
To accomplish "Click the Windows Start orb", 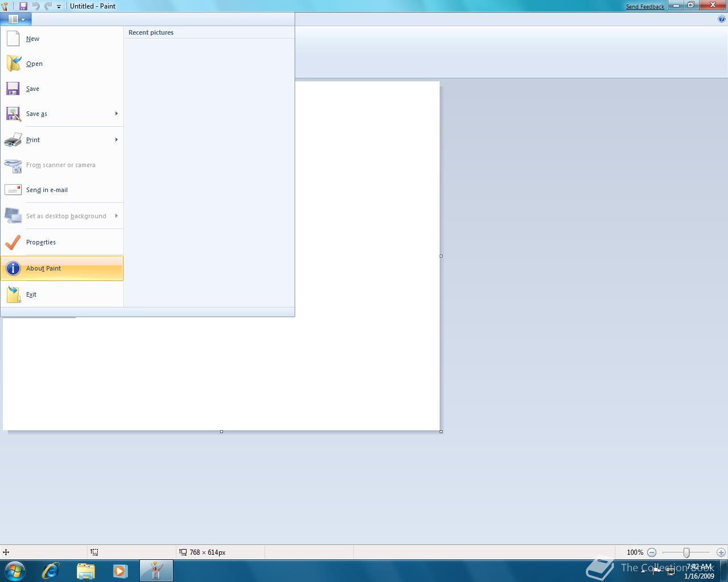I will pyautogui.click(x=15, y=571).
